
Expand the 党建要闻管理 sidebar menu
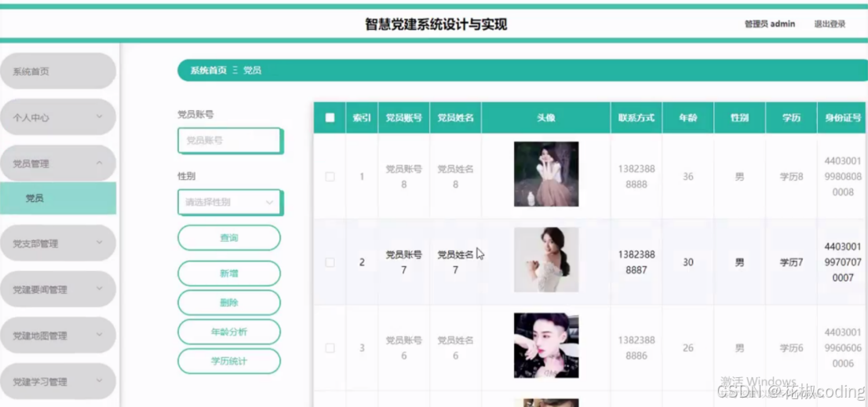[57, 289]
